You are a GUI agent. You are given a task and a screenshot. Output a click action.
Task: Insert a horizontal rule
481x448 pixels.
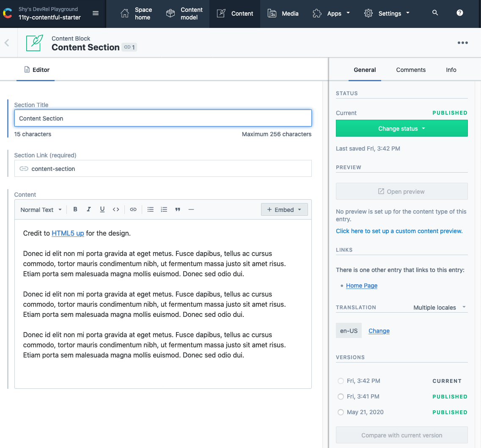tap(191, 209)
